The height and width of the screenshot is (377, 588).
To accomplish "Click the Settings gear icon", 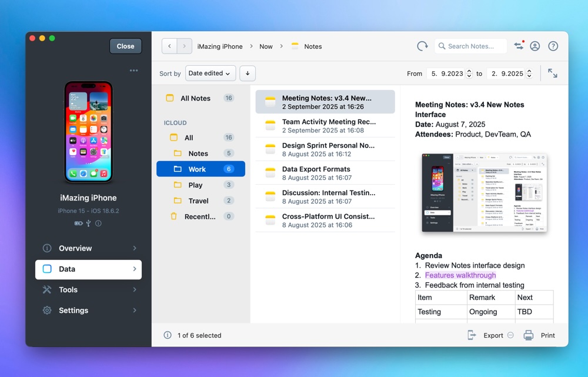I will click(x=47, y=310).
